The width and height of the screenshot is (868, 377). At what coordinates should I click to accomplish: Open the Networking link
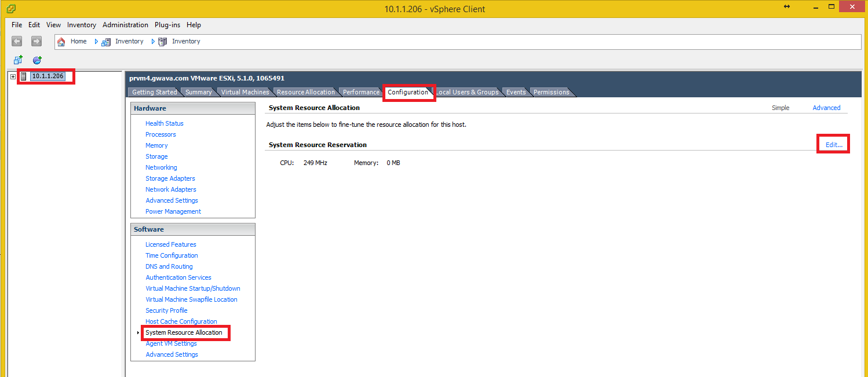coord(161,167)
